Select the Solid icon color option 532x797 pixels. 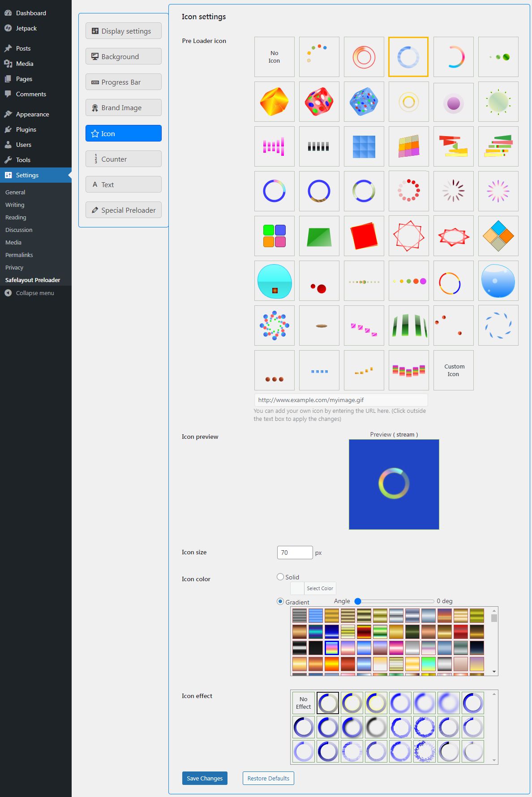[280, 577]
